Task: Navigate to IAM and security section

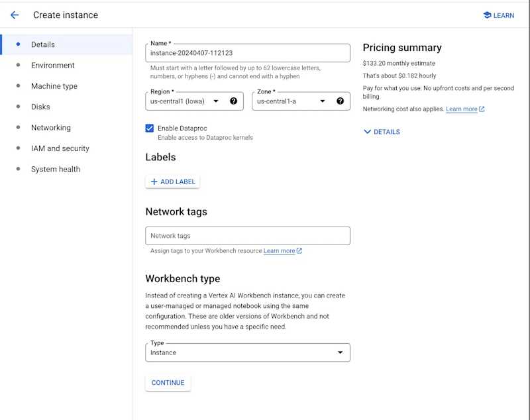Action: coord(60,148)
